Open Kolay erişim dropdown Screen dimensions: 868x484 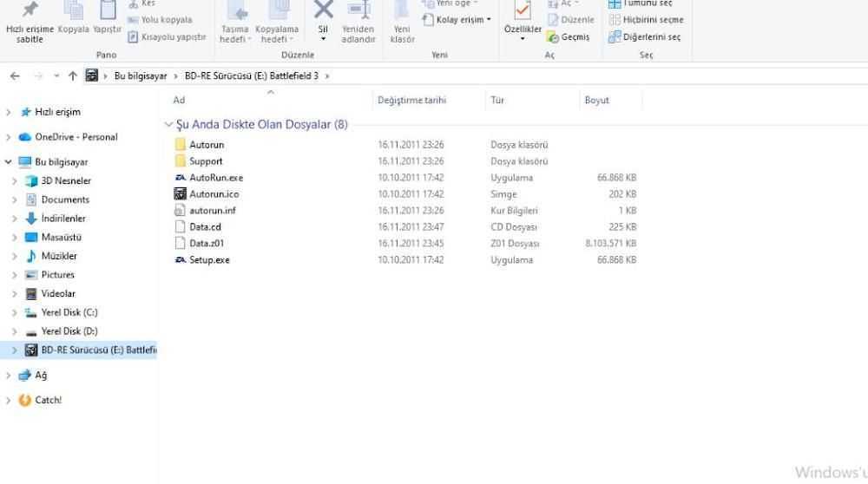(x=457, y=20)
